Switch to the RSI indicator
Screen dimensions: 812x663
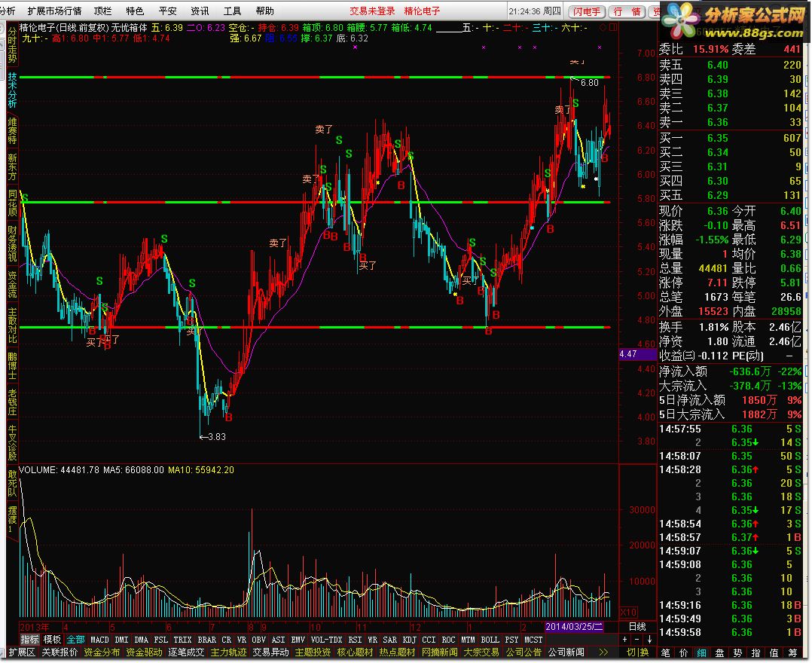point(355,640)
